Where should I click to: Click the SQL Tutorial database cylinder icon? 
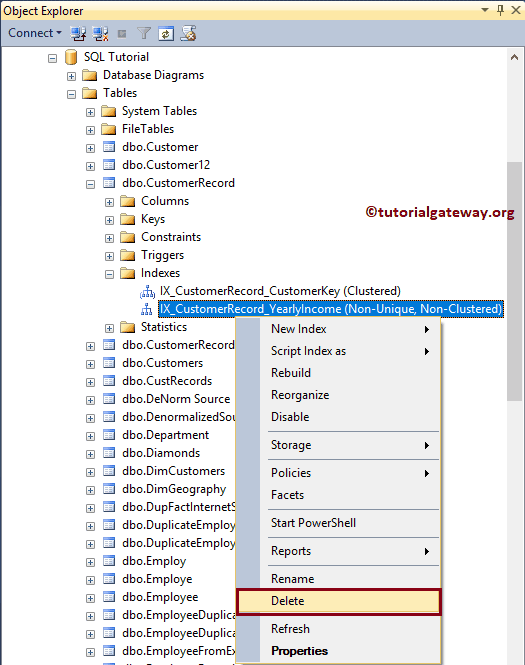(x=71, y=57)
